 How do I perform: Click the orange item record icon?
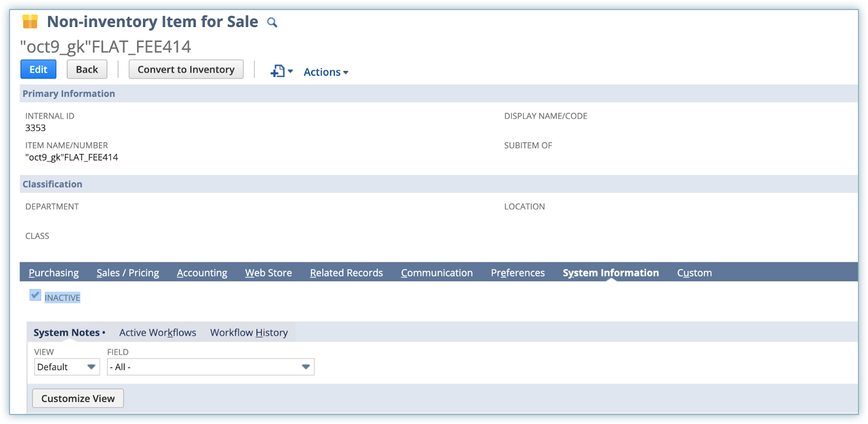[x=30, y=22]
